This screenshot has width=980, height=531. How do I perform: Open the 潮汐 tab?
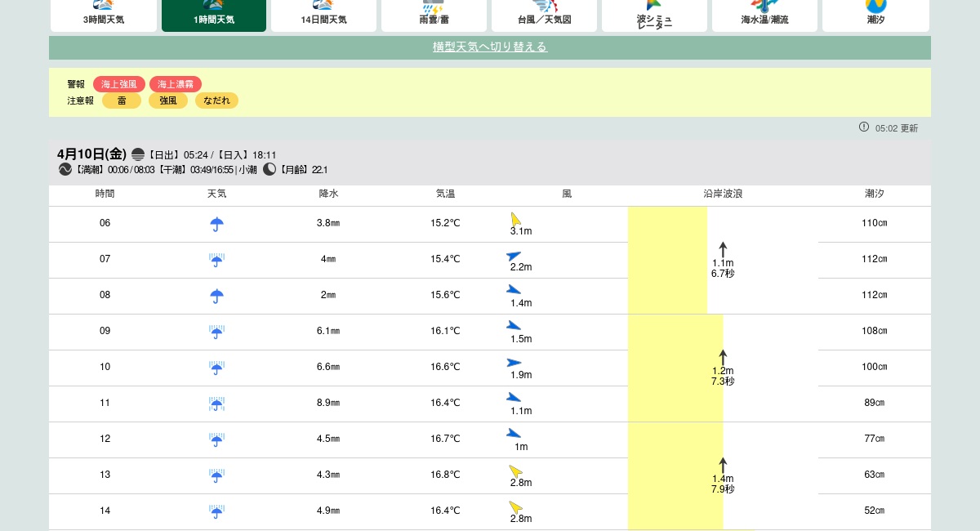pyautogui.click(x=875, y=16)
